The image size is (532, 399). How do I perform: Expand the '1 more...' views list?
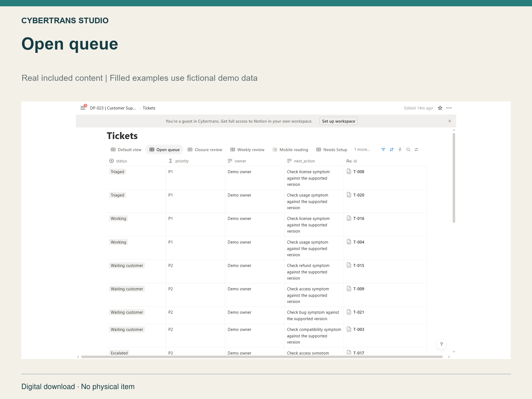362,150
